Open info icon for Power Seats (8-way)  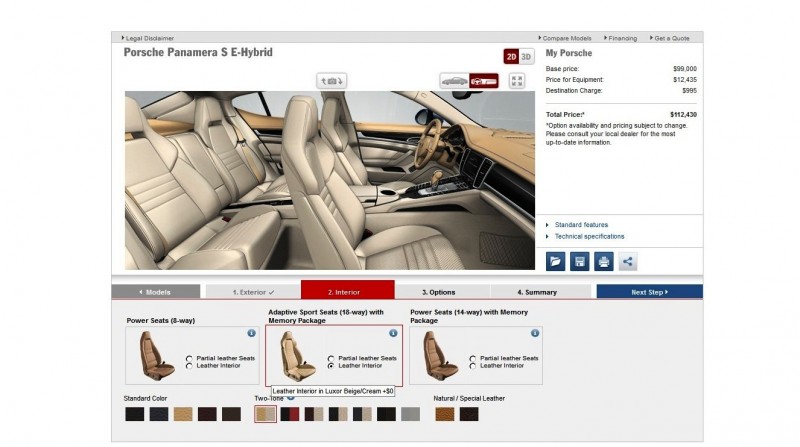[252, 333]
